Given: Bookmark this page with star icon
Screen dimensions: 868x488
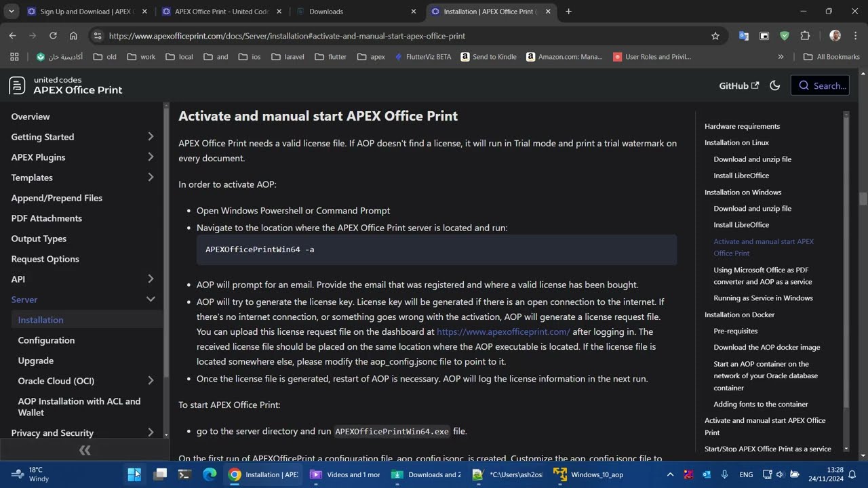Looking at the screenshot, I should coord(715,36).
